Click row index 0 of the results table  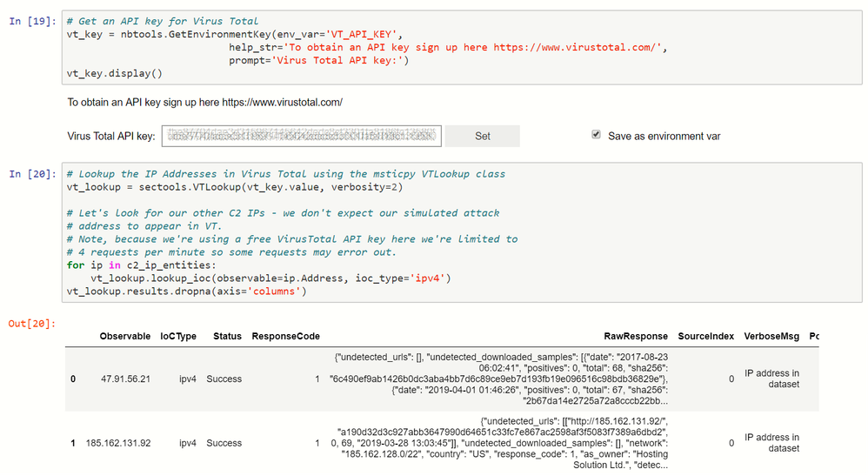point(73,379)
